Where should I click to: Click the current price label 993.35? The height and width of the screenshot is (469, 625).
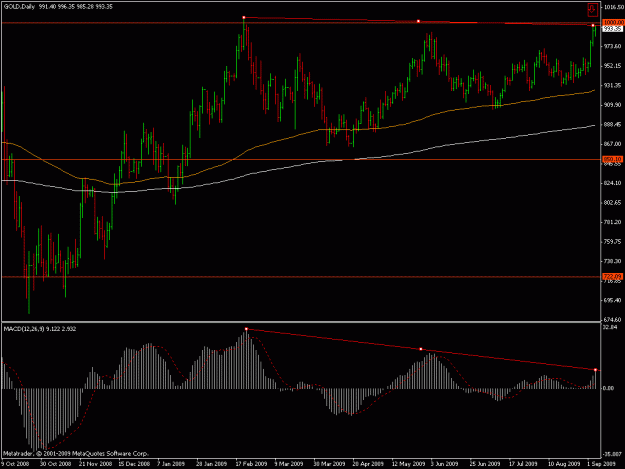tap(613, 29)
